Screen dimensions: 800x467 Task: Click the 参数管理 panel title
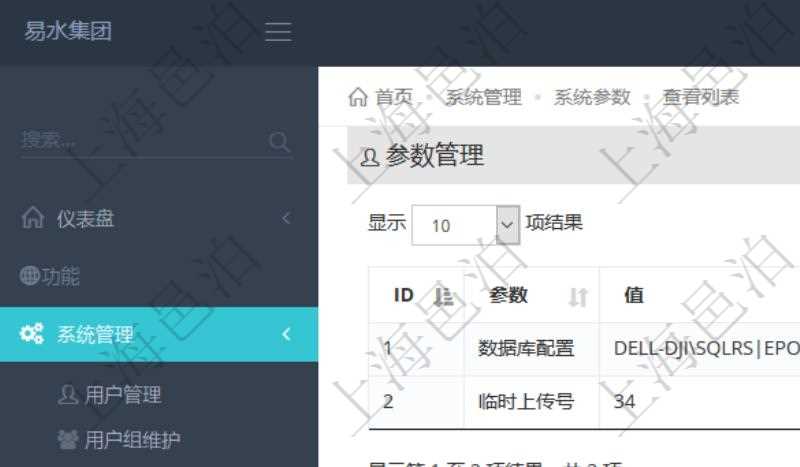click(x=434, y=155)
